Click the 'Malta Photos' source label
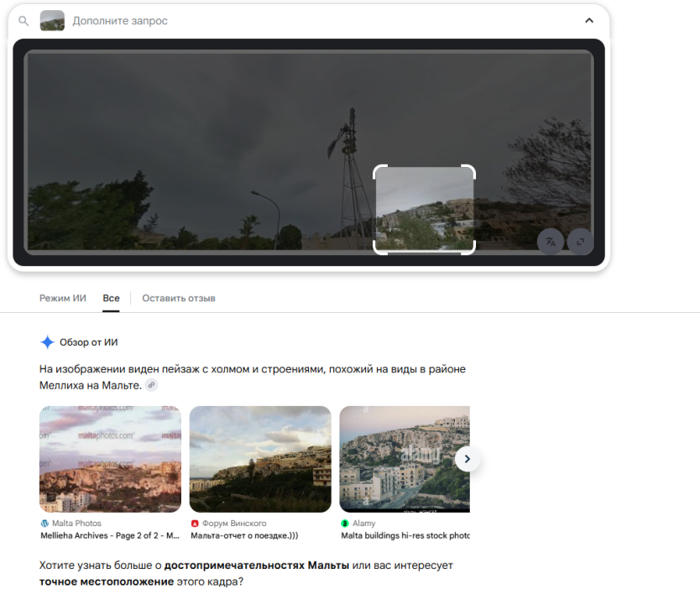The width and height of the screenshot is (700, 594). pos(76,523)
